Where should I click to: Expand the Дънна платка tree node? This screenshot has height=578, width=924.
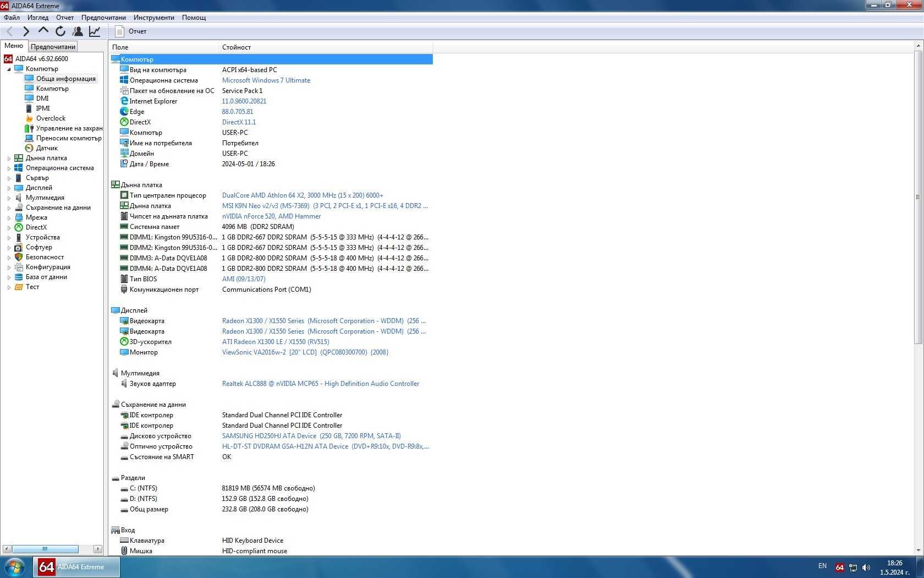tap(9, 159)
